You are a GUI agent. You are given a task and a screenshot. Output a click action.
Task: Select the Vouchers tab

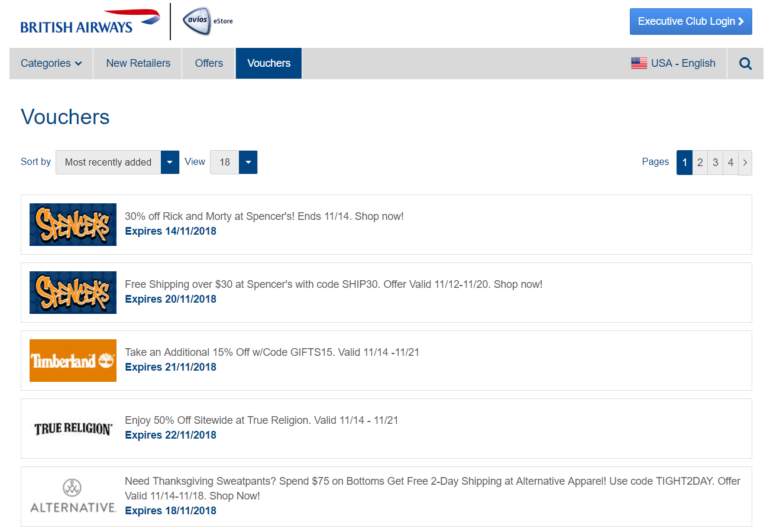[x=269, y=63]
